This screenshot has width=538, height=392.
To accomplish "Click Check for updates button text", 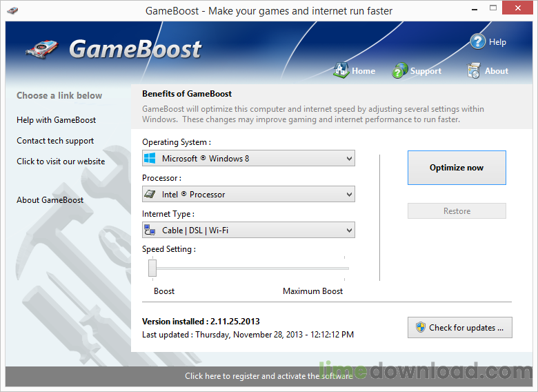I will coord(466,327).
